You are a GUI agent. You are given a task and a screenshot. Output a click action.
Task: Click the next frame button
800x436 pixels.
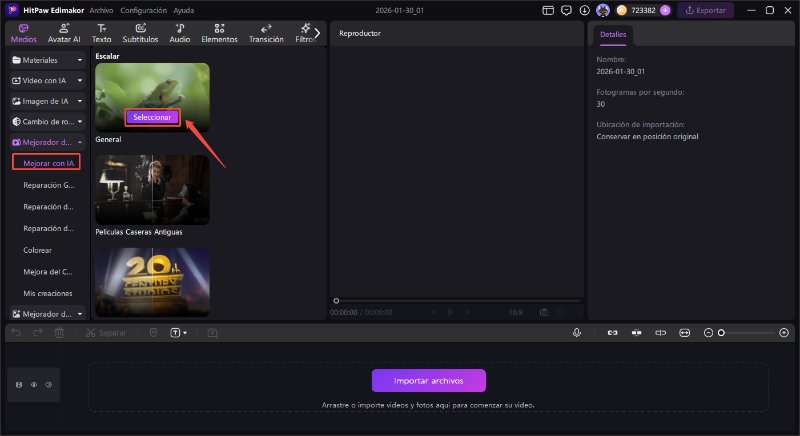pyautogui.click(x=467, y=312)
